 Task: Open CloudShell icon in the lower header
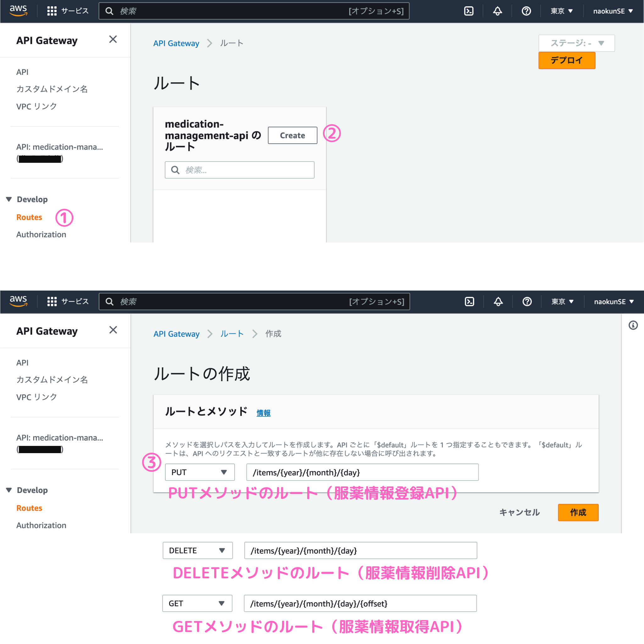click(x=469, y=302)
